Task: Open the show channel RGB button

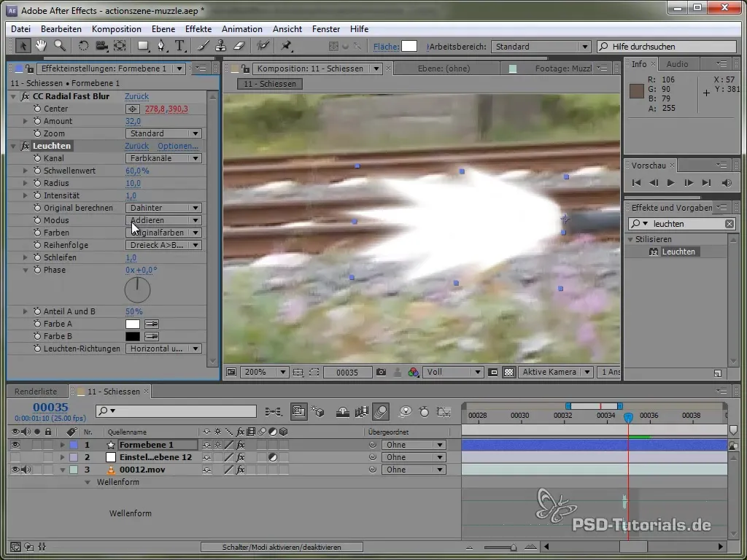Action: (413, 373)
